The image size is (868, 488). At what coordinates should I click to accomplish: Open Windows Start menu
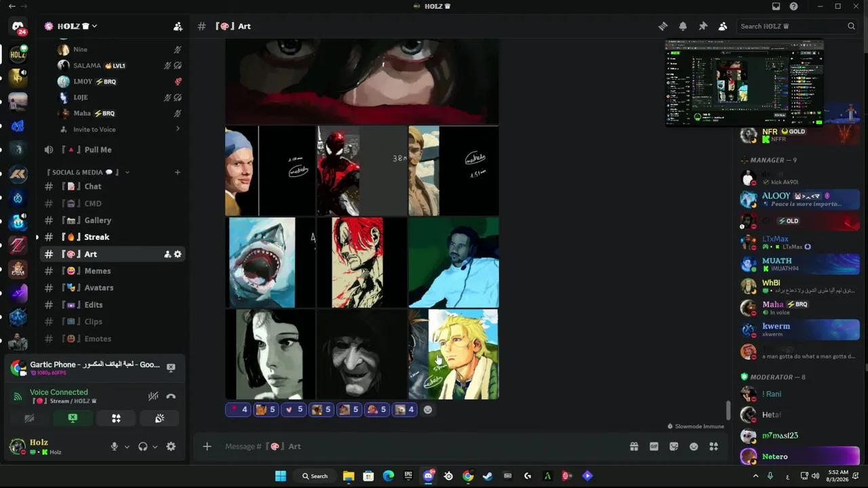tap(281, 476)
